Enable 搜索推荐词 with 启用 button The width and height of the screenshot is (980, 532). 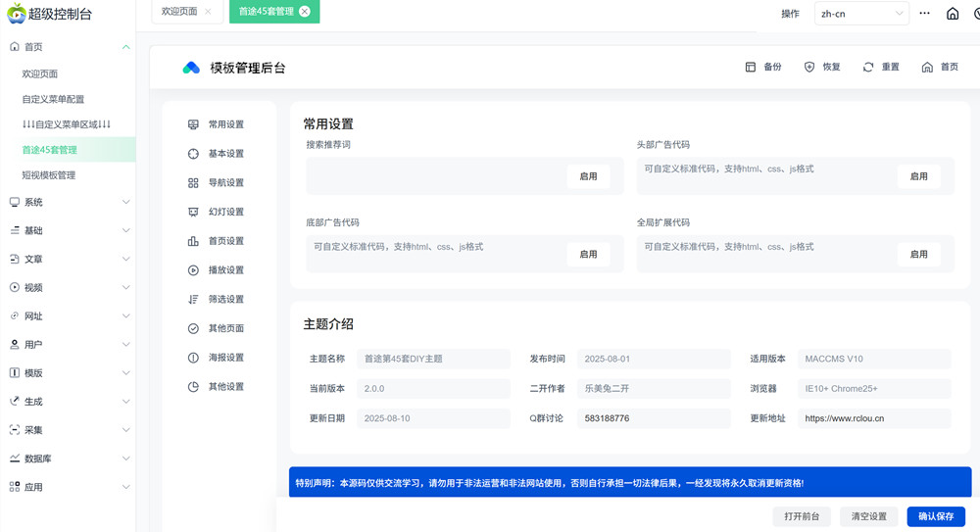coord(588,176)
